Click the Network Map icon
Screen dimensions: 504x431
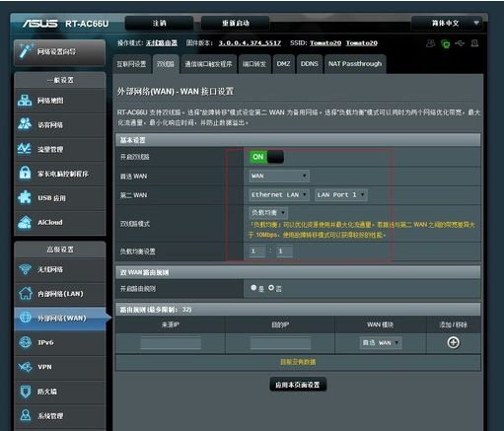click(x=25, y=101)
